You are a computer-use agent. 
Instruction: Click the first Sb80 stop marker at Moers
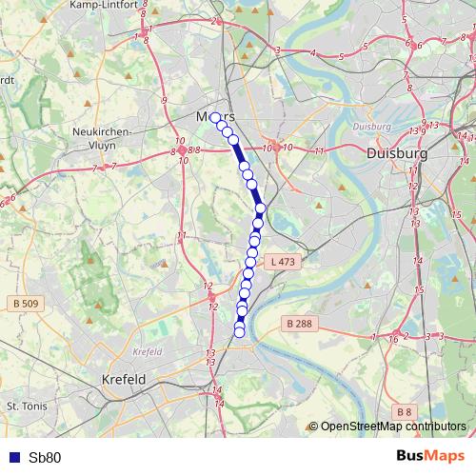(215, 118)
